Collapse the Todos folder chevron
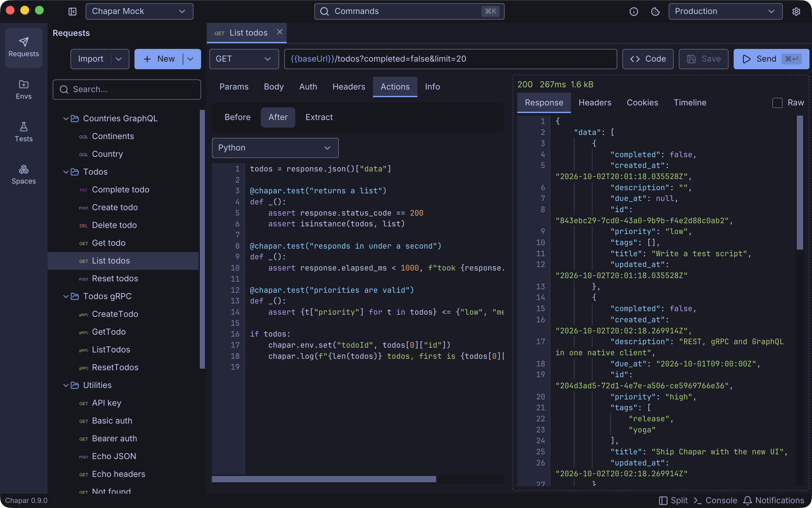812x508 pixels. [x=66, y=172]
